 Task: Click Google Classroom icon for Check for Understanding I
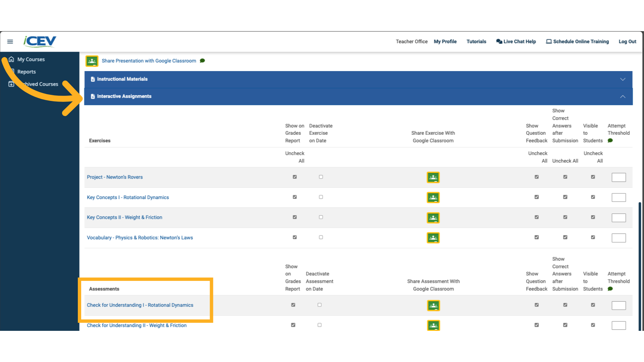[433, 305]
